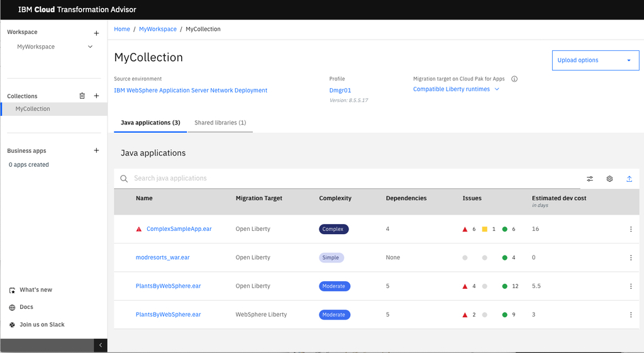Viewport: 644px width, 353px height.
Task: Click the export upload arrow icon
Action: pyautogui.click(x=629, y=179)
